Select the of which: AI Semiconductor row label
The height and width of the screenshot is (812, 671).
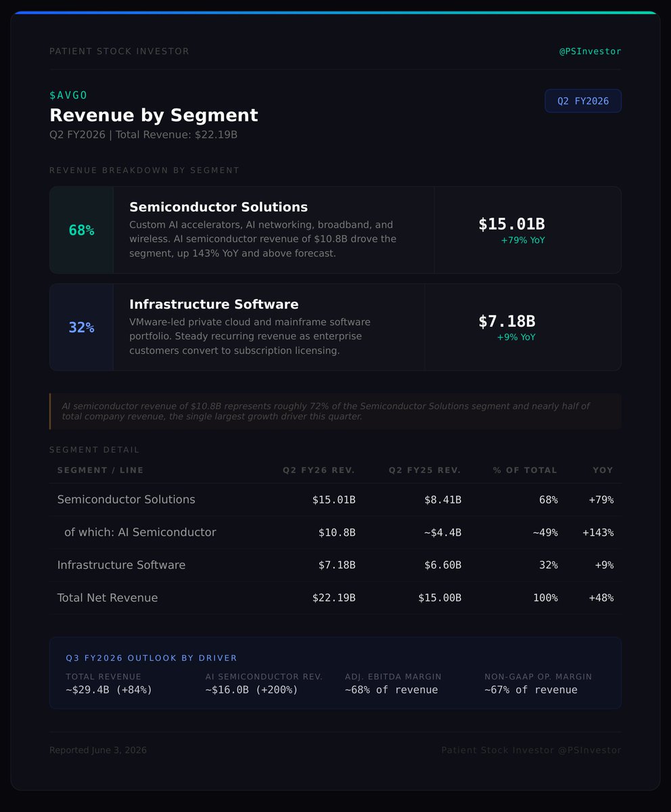pos(140,533)
